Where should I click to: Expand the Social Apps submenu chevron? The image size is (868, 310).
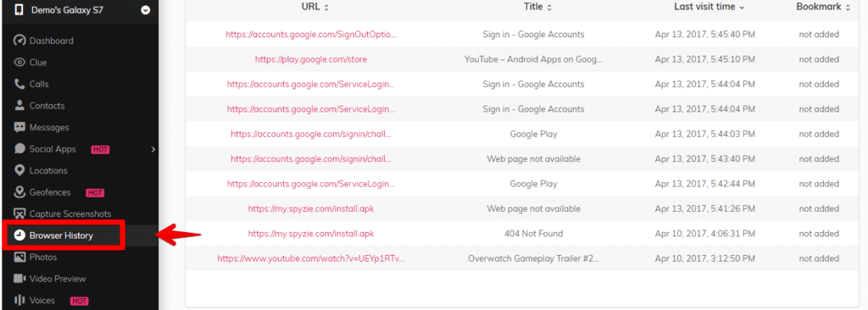[x=153, y=149]
